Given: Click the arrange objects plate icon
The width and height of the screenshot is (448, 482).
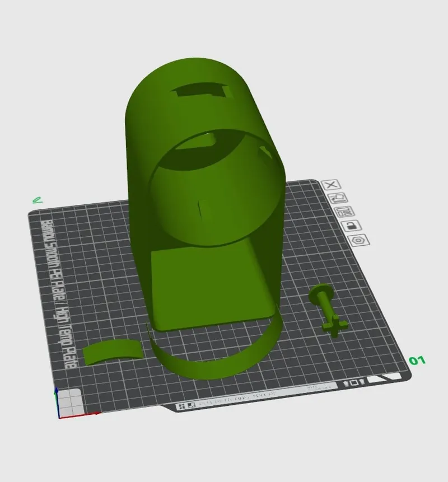Looking at the screenshot, I should coord(345,212).
